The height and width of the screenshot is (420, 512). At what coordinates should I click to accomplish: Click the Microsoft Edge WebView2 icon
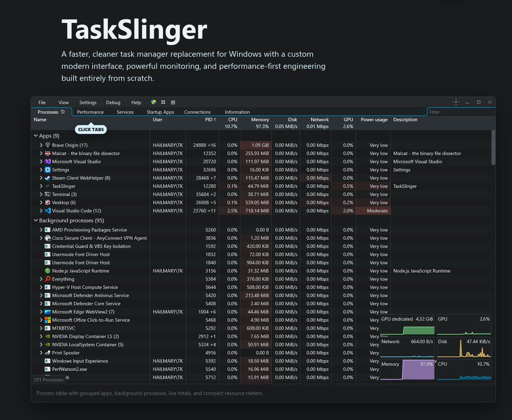[x=48, y=312]
